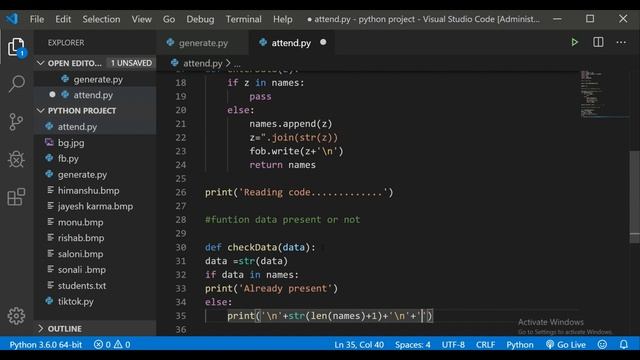
Task: Collapse the Python Project folder section
Action: click(x=40, y=111)
